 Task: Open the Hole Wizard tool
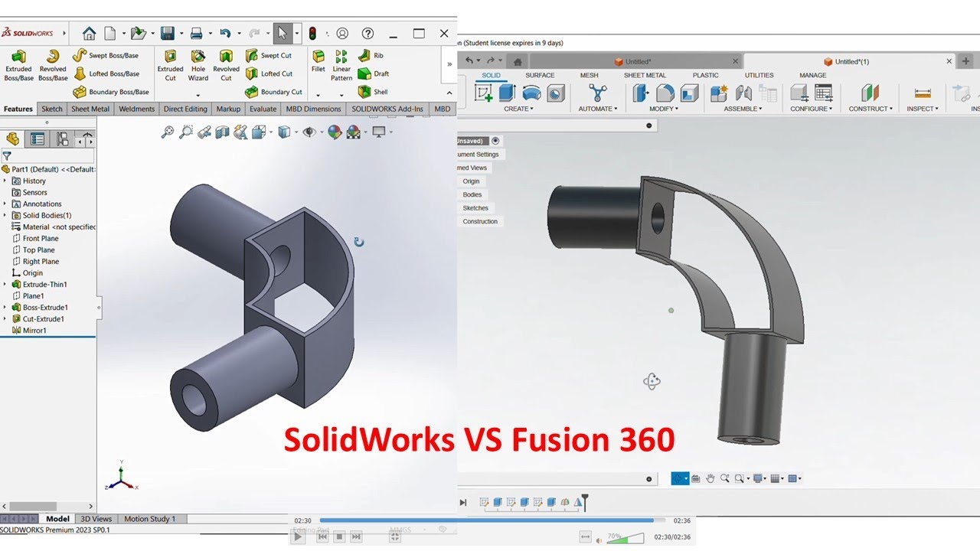tap(198, 65)
